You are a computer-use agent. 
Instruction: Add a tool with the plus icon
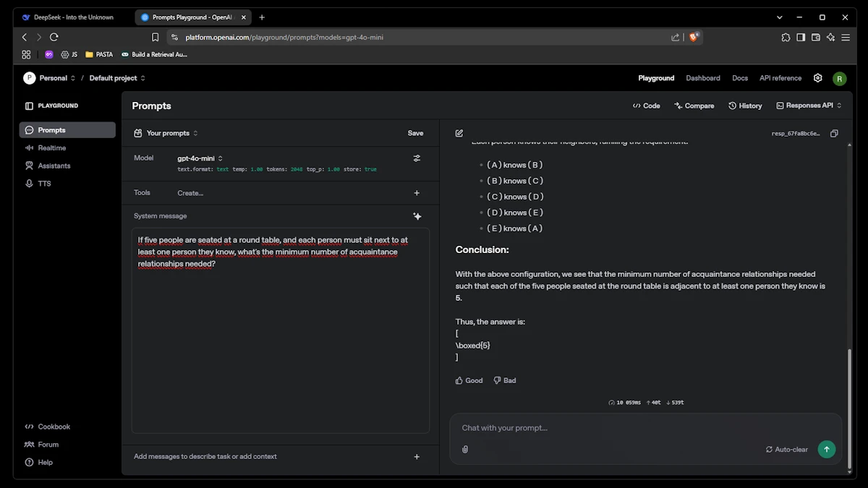pos(417,193)
